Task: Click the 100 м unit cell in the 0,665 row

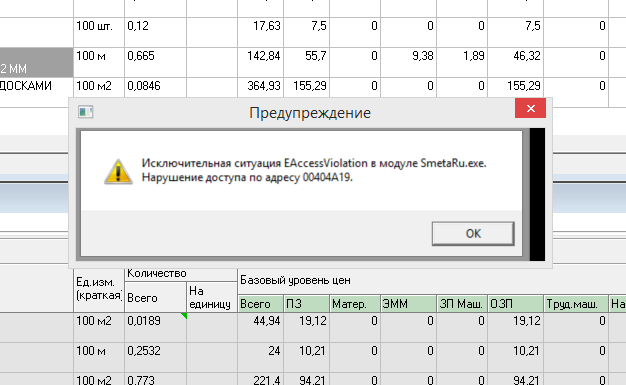Action: click(99, 62)
